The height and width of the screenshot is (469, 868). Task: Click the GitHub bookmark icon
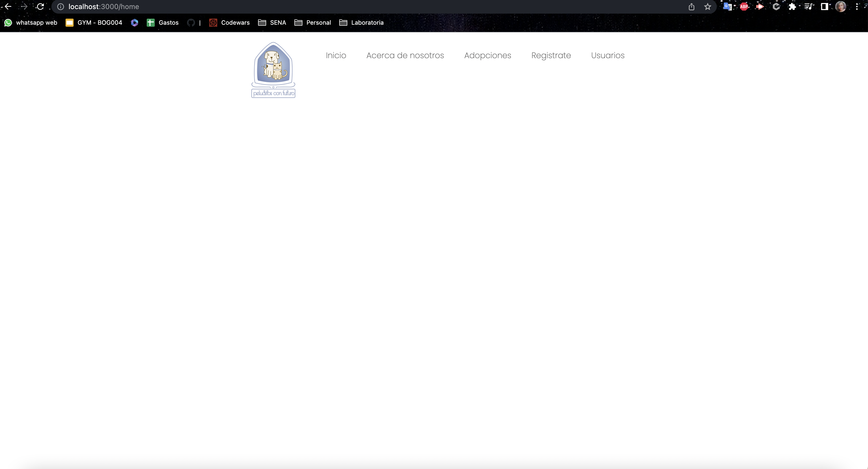point(191,23)
